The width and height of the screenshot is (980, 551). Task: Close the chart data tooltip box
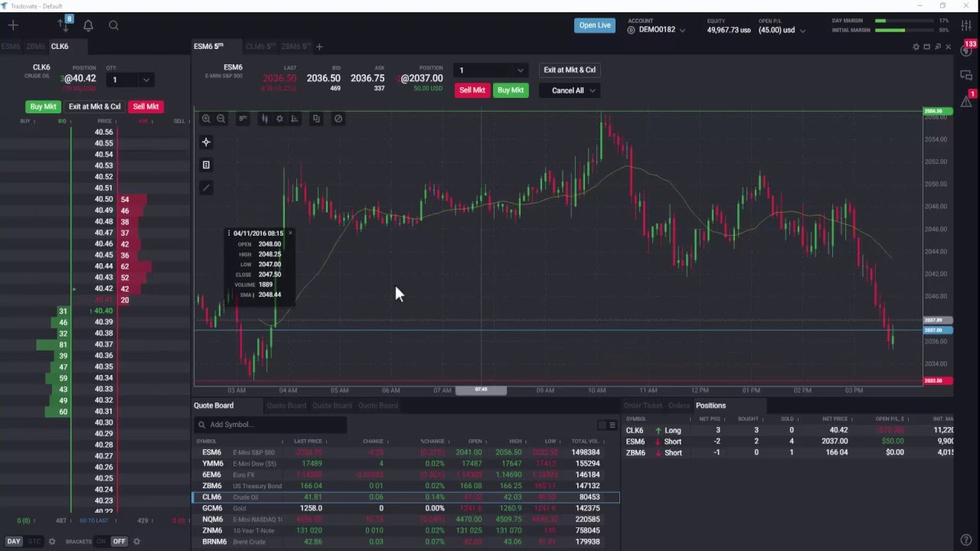[x=289, y=233]
